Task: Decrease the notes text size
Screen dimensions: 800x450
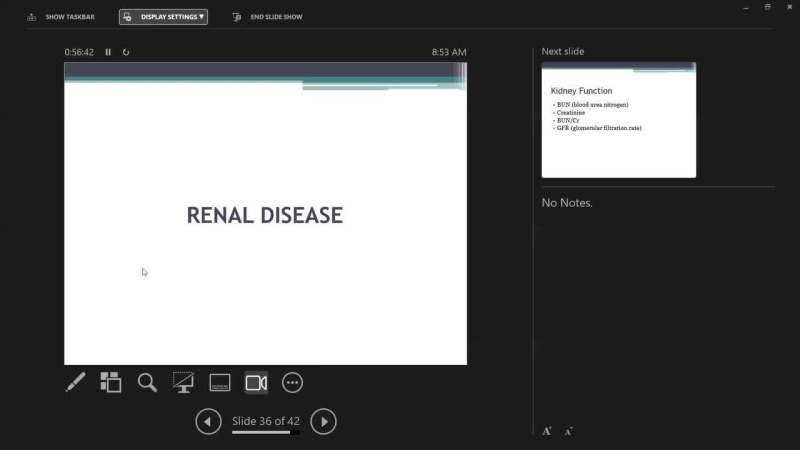Action: [x=568, y=431]
